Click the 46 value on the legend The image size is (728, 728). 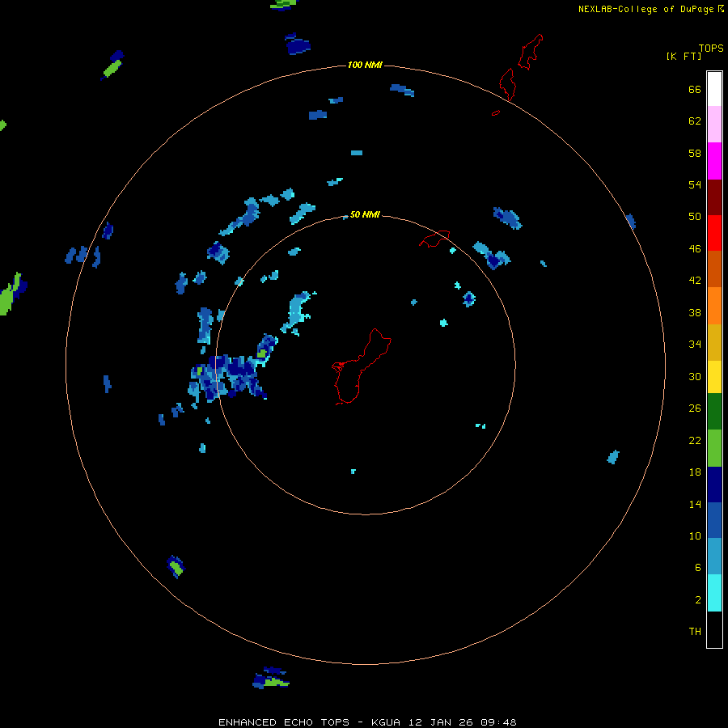click(695, 249)
